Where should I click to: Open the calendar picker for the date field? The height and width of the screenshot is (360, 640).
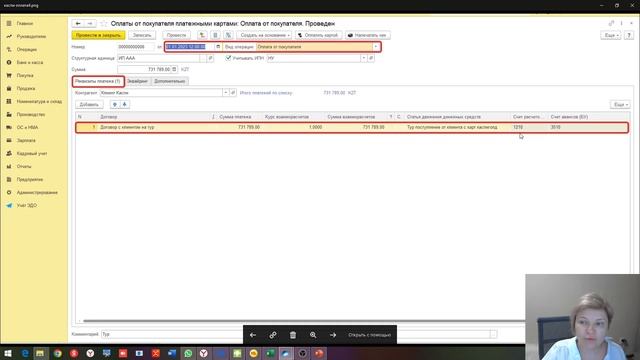[x=218, y=47]
